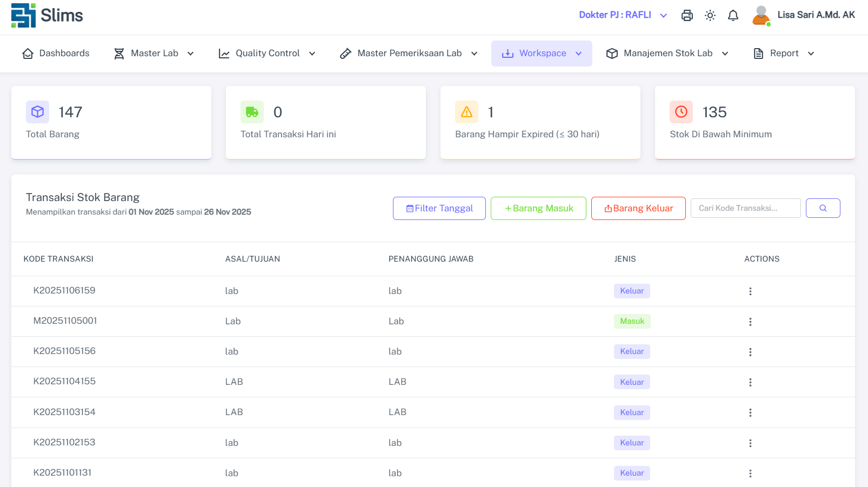Click the expired warning triangle icon
This screenshot has width=868, height=487.
[466, 112]
